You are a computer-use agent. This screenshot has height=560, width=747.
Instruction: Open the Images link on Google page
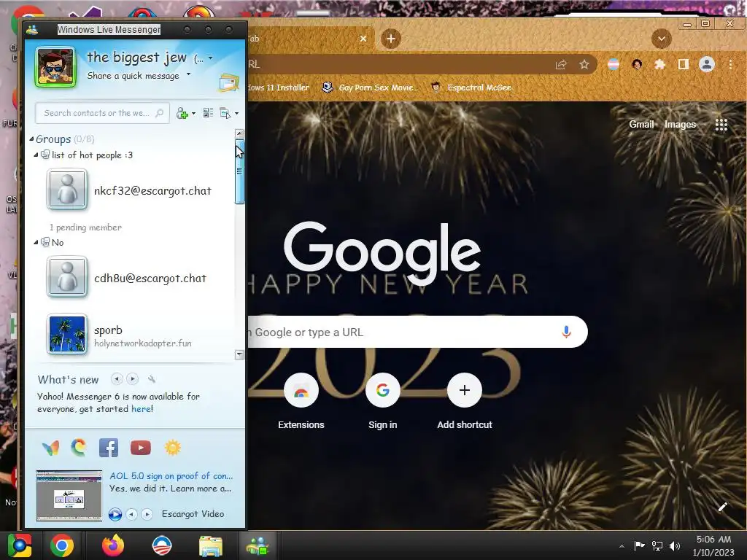click(x=680, y=124)
